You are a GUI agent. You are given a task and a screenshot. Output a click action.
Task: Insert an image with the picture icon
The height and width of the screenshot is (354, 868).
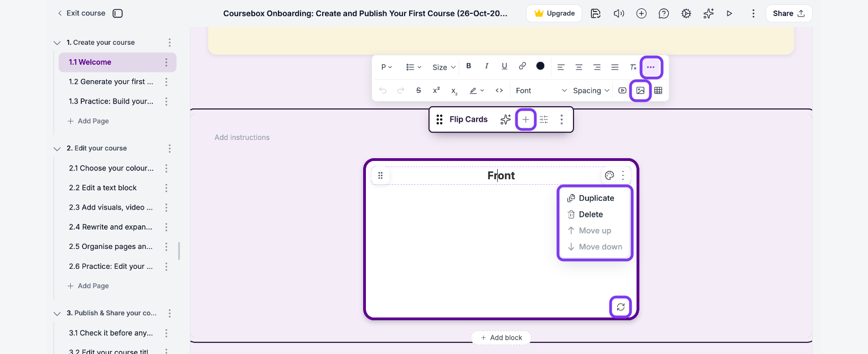coord(640,91)
